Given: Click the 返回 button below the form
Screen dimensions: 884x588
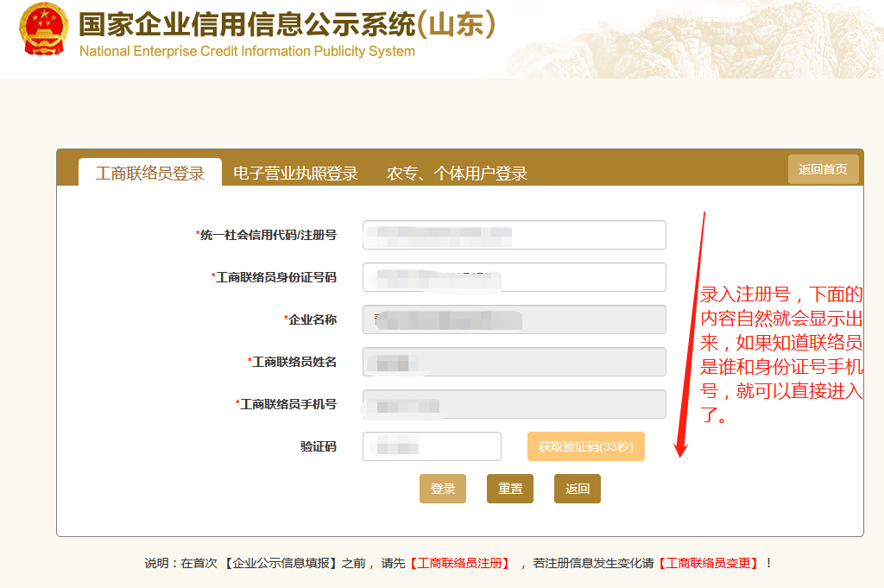Looking at the screenshot, I should (x=578, y=489).
